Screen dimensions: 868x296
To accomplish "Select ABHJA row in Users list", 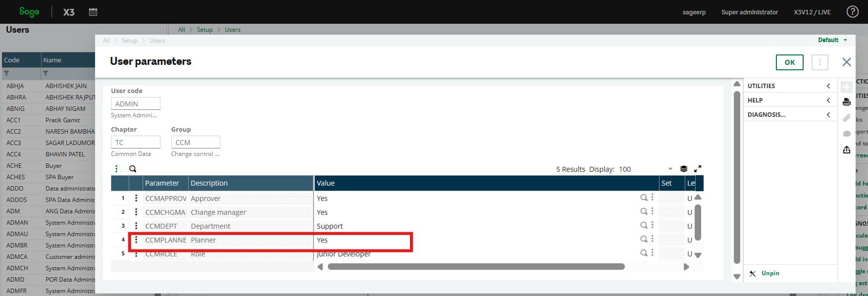I will point(49,86).
